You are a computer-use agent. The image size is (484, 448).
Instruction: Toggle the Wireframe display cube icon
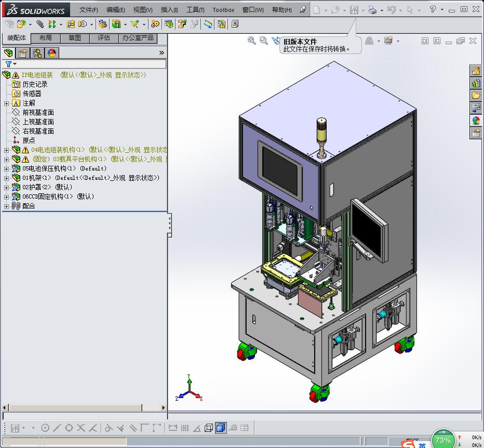pyautogui.click(x=209, y=428)
